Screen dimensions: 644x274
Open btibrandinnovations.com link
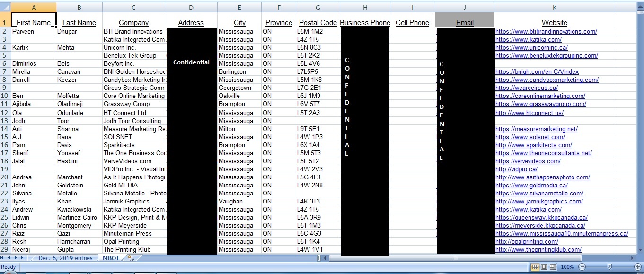(x=546, y=32)
